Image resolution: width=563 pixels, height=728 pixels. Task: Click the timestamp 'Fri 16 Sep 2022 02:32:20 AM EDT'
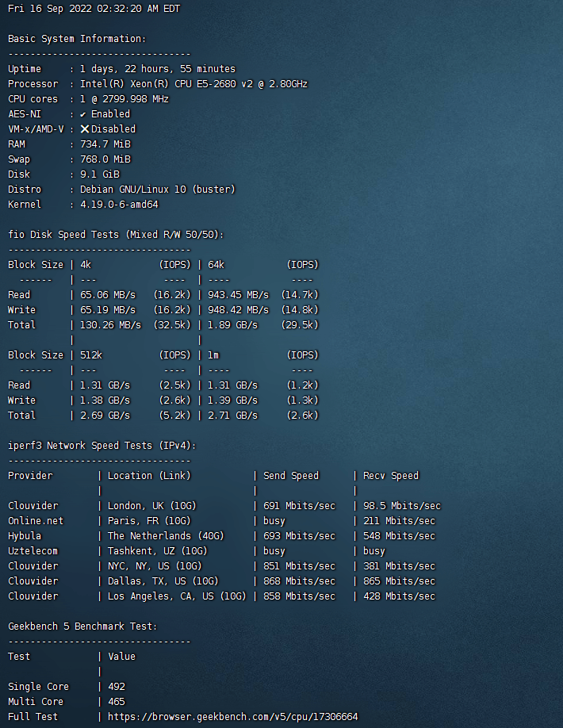[x=94, y=9]
